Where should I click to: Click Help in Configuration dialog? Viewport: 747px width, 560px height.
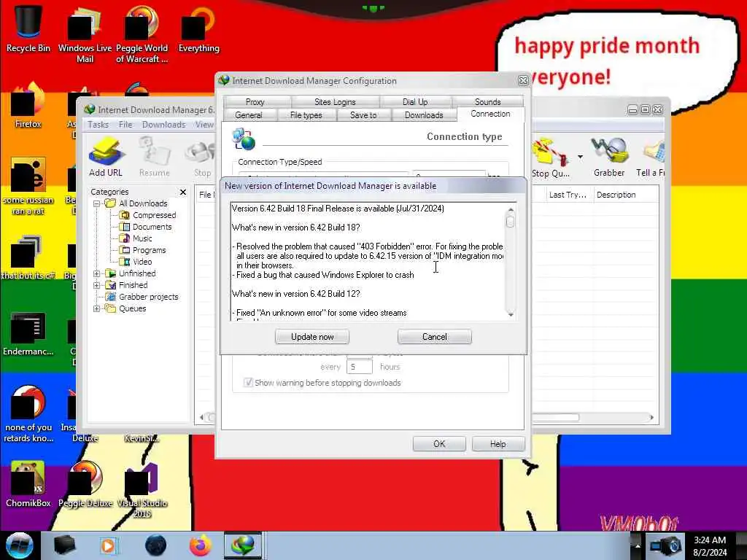click(498, 444)
